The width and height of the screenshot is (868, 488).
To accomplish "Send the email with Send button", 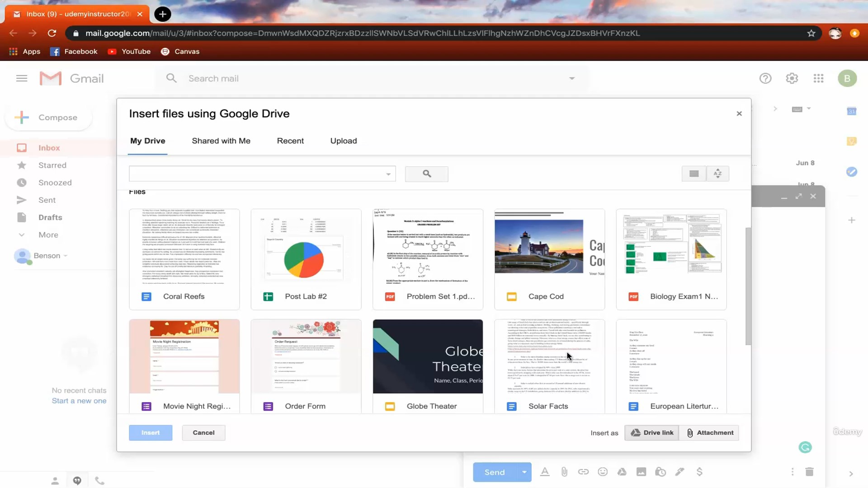I will point(495,472).
